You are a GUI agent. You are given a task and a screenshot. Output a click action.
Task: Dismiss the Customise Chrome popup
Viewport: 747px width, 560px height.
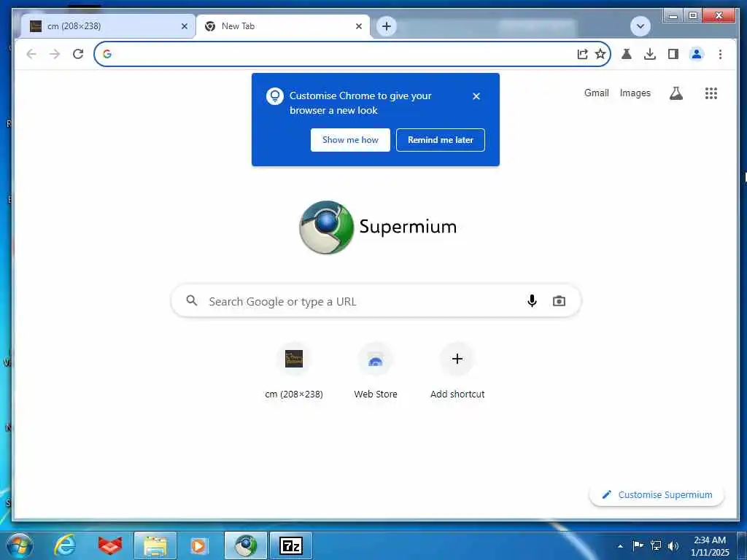(476, 96)
